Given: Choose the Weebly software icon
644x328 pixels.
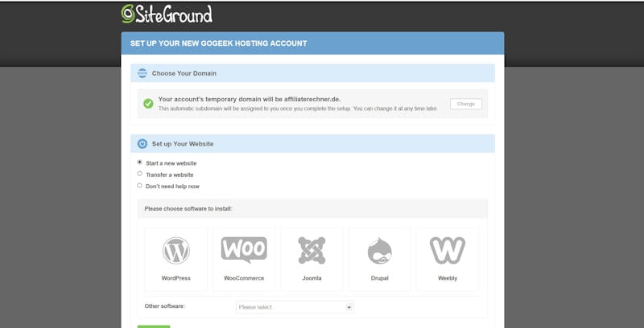Looking at the screenshot, I should pos(448,250).
